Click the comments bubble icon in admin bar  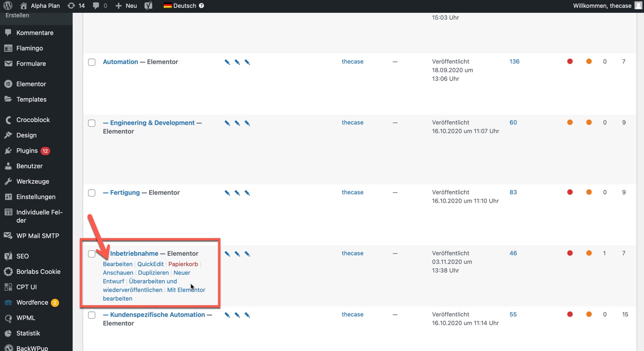(x=96, y=6)
